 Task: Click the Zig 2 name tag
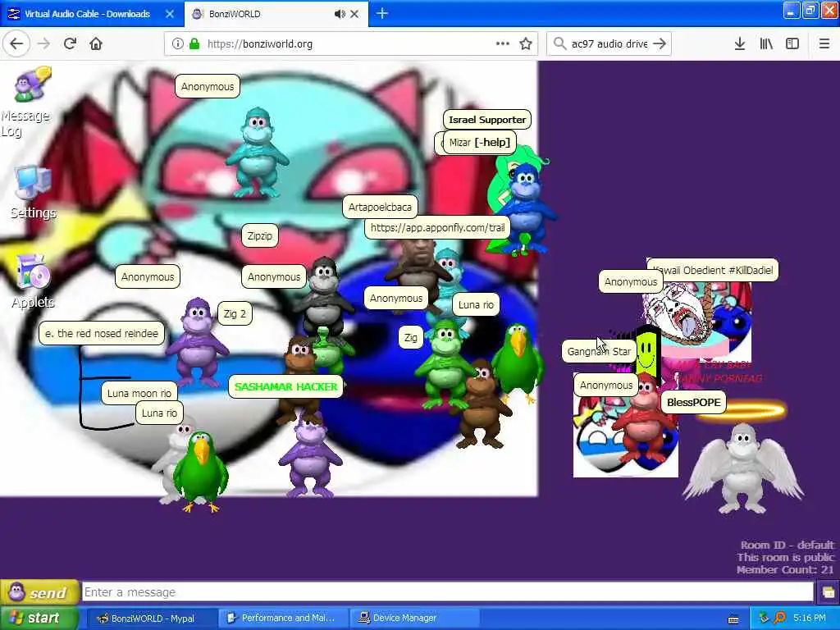(235, 314)
